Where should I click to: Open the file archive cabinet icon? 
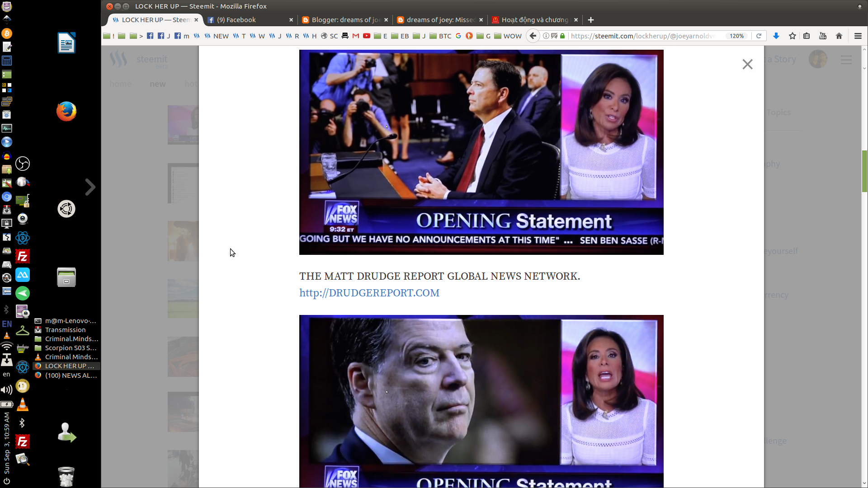(x=66, y=277)
